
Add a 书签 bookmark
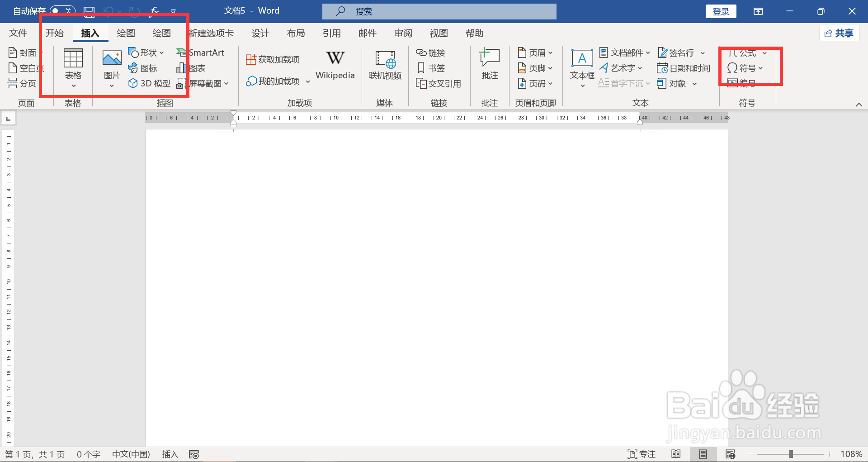(430, 68)
